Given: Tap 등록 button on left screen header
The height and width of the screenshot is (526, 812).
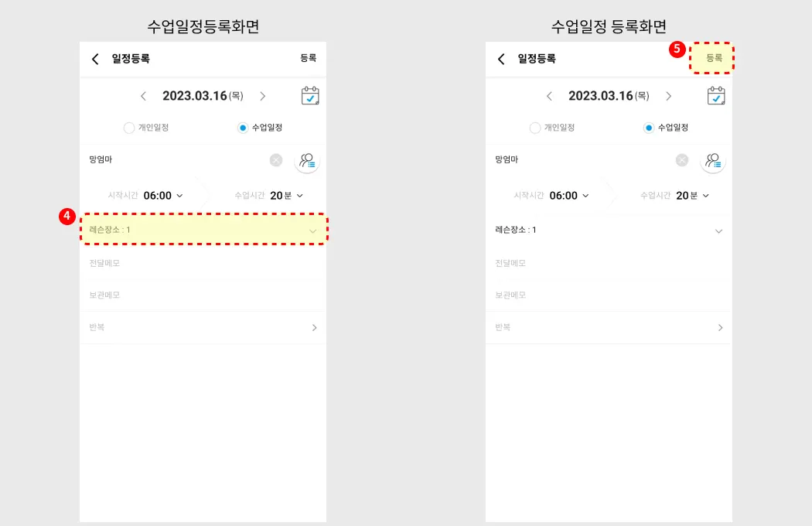Looking at the screenshot, I should 309,58.
